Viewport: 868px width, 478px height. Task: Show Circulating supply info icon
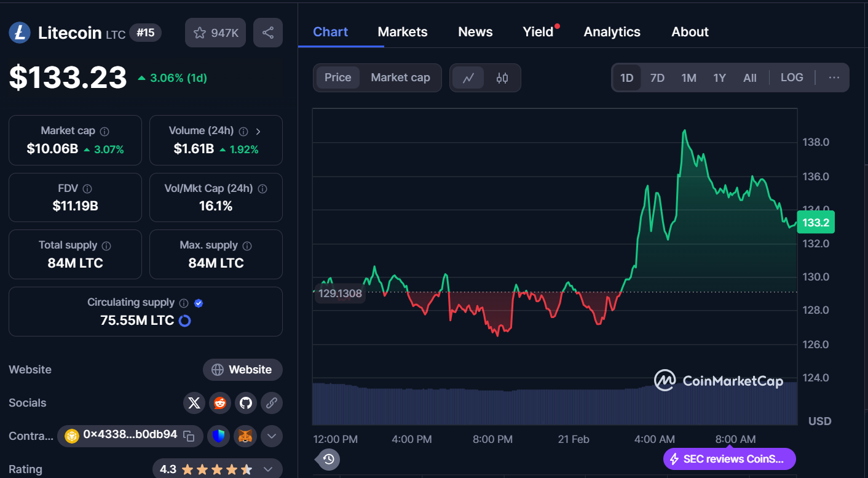[x=183, y=303]
